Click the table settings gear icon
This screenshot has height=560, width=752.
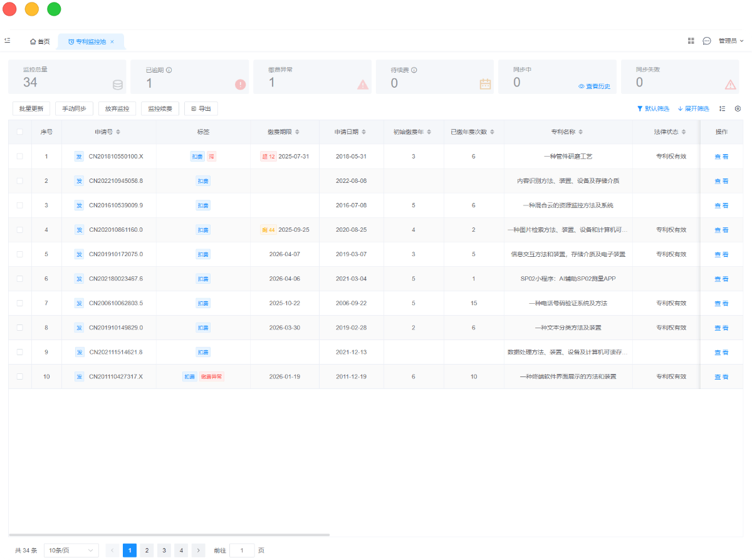[x=738, y=108]
